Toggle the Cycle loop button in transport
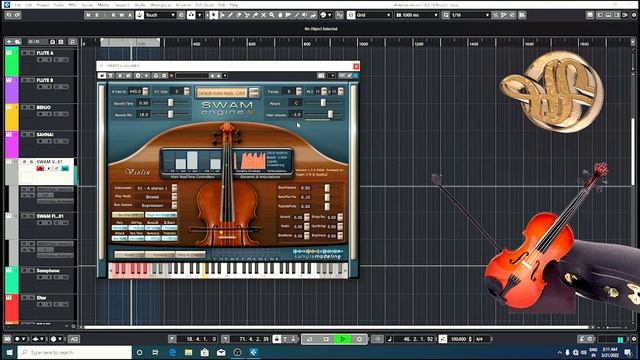The width and height of the screenshot is (640, 360). point(310,339)
